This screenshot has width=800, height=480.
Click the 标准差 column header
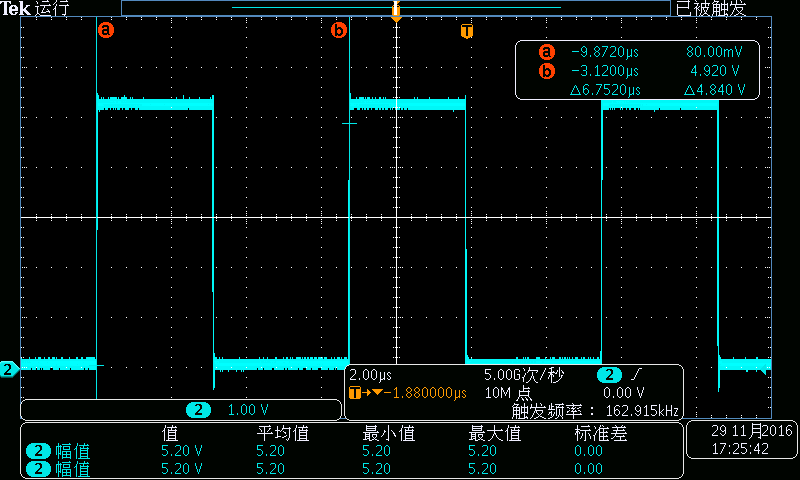601,434
